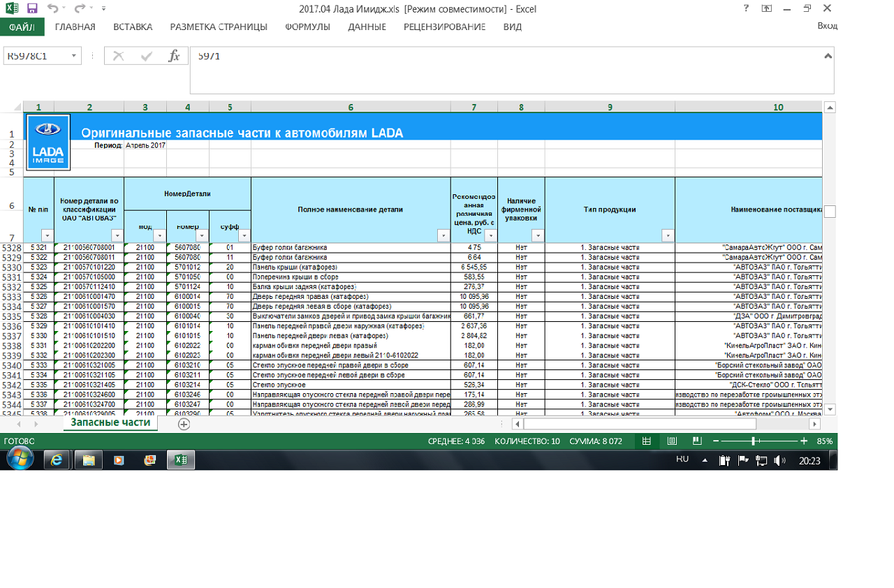Undo the last action
894x588 pixels.
52,8
